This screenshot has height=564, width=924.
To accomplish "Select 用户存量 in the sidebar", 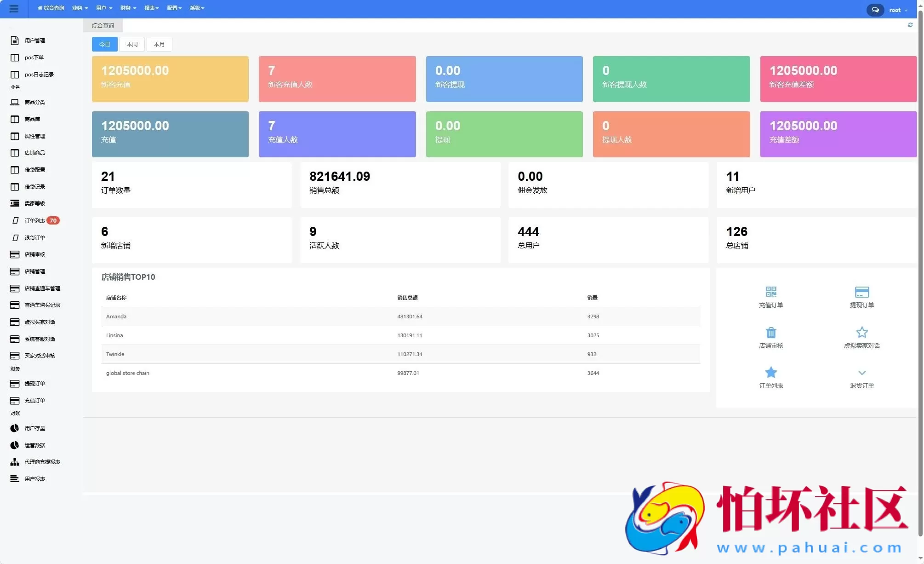I will [34, 428].
